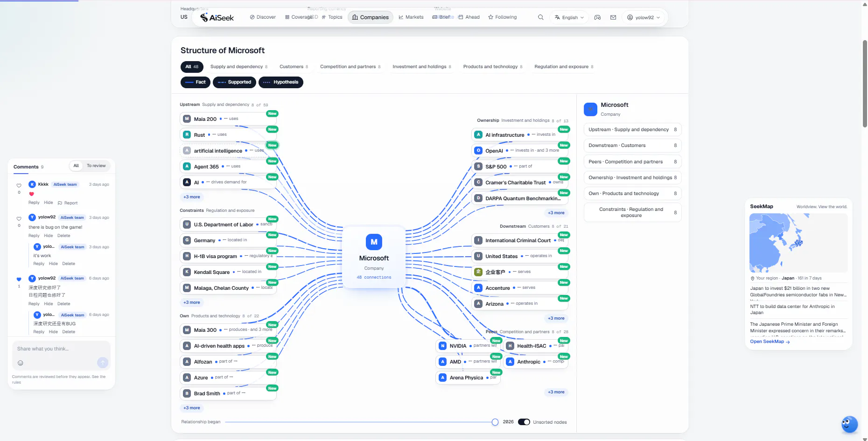
Task: Click the NVIDIA node icon
Action: click(x=443, y=346)
